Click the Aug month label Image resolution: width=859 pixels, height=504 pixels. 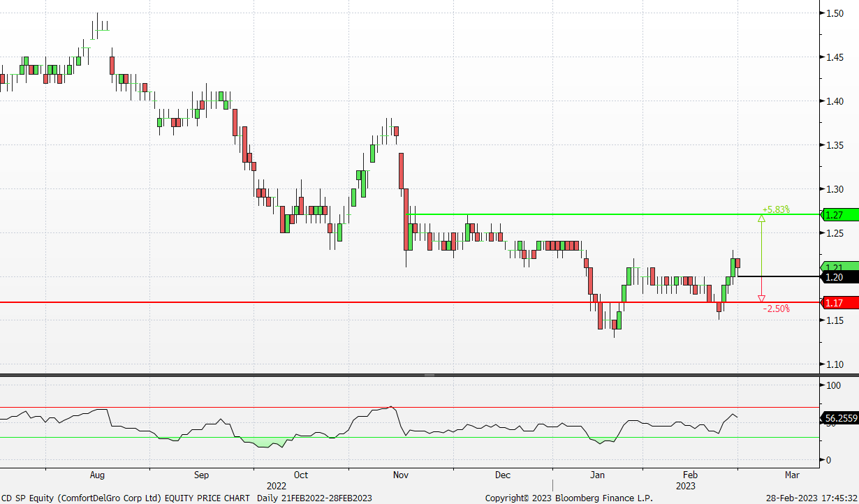[x=97, y=475]
